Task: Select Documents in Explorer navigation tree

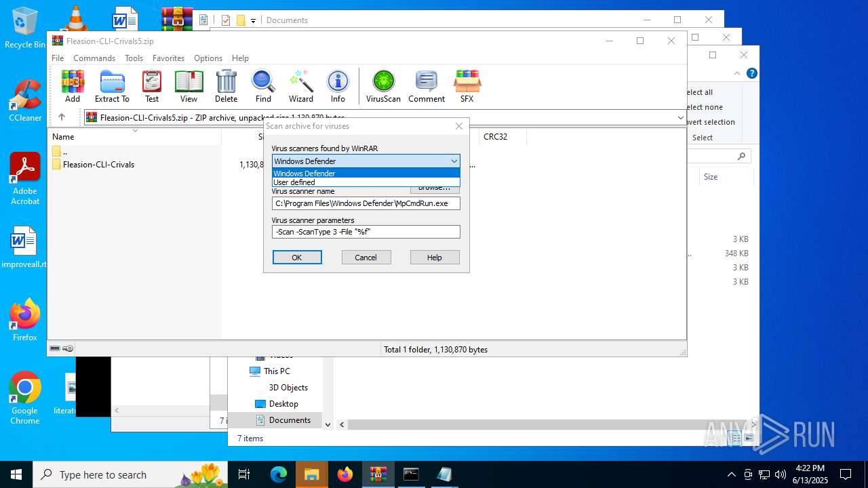Action: click(x=290, y=420)
